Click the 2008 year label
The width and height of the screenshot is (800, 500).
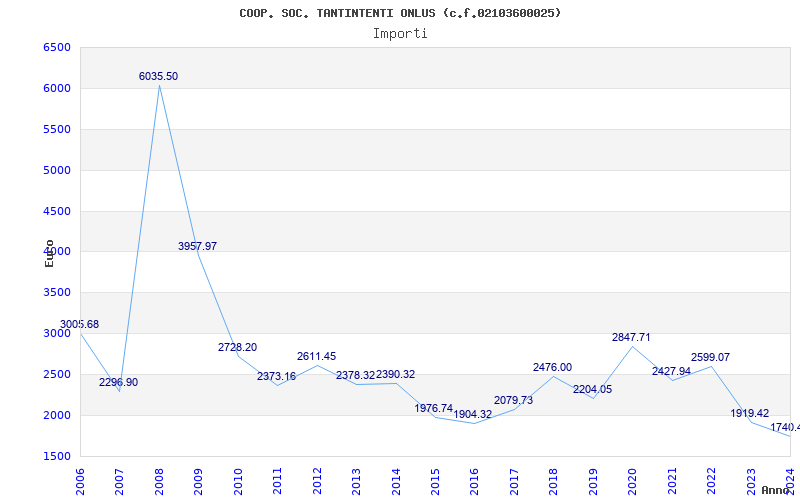[x=159, y=481]
